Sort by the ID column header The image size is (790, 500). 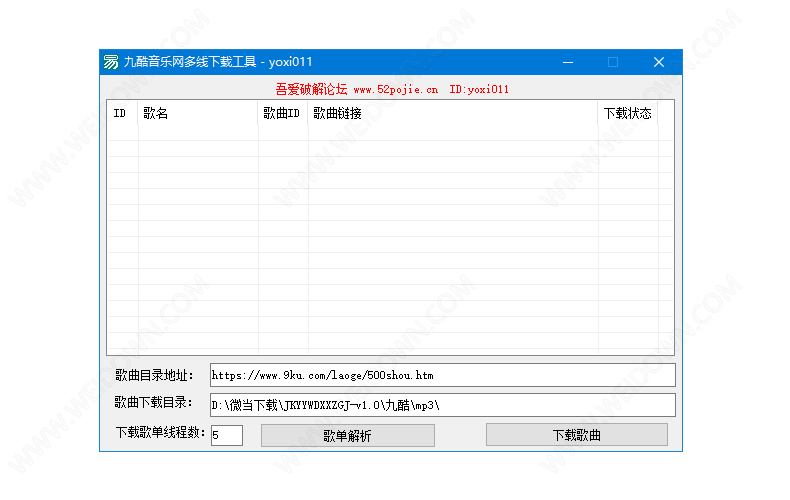tap(122, 113)
